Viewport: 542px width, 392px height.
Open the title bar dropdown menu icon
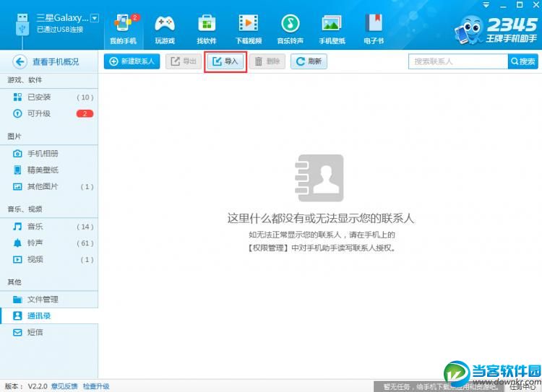[486, 5]
